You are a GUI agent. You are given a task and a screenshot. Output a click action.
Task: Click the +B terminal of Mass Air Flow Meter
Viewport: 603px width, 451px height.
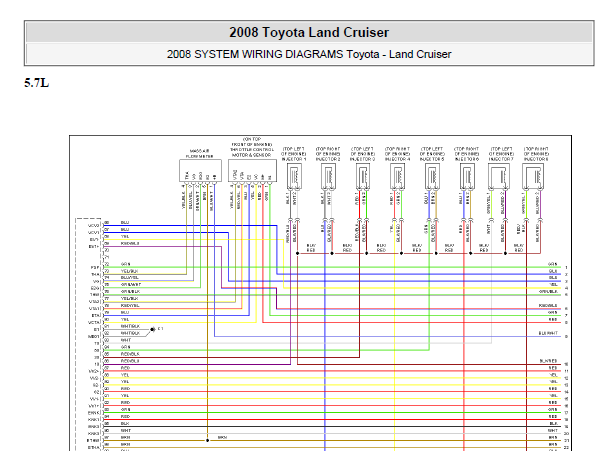coord(214,177)
